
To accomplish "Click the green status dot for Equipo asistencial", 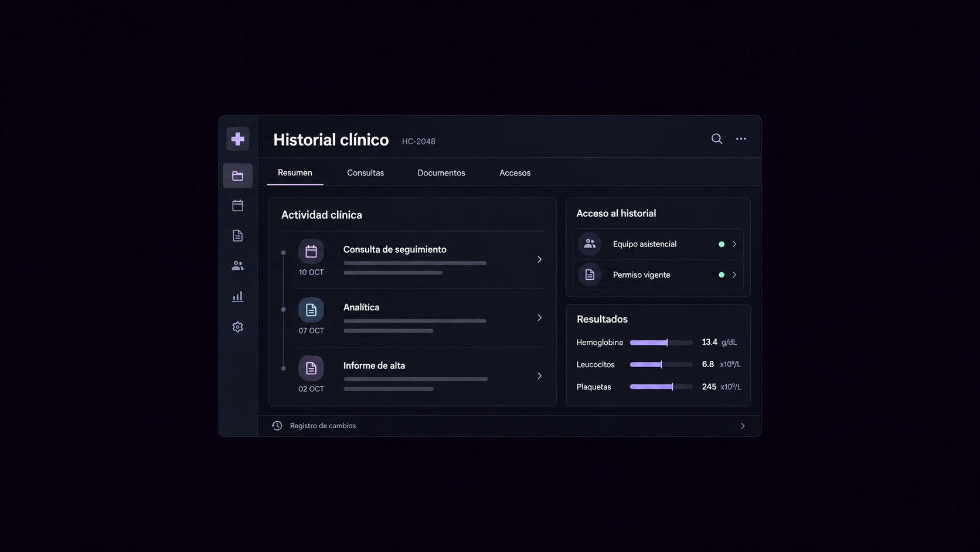I will (722, 244).
